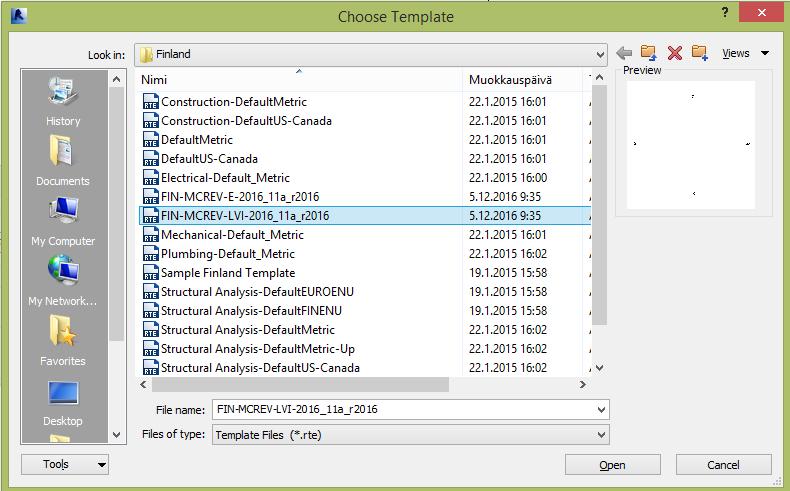Click the RTE icon of Structural Analysis-DefaultFINENU
This screenshot has height=491, width=790.
[151, 311]
